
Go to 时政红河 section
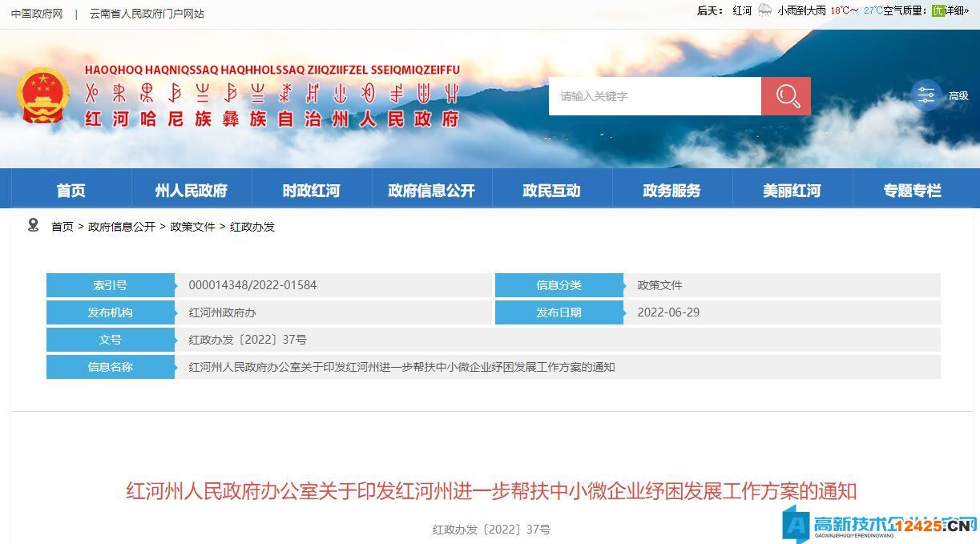coord(312,191)
